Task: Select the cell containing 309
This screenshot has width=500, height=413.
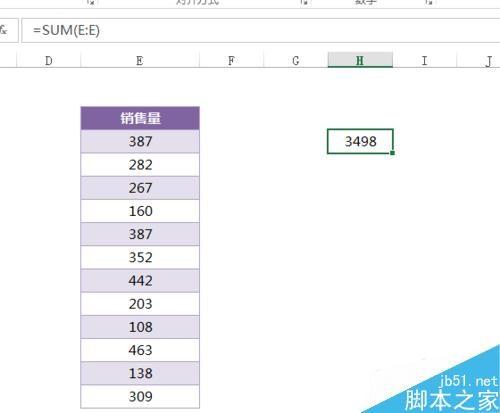Action: [x=140, y=397]
